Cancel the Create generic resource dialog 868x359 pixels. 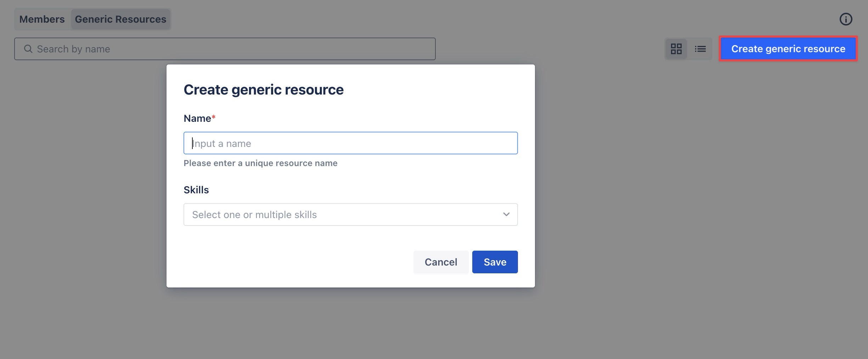coord(441,262)
